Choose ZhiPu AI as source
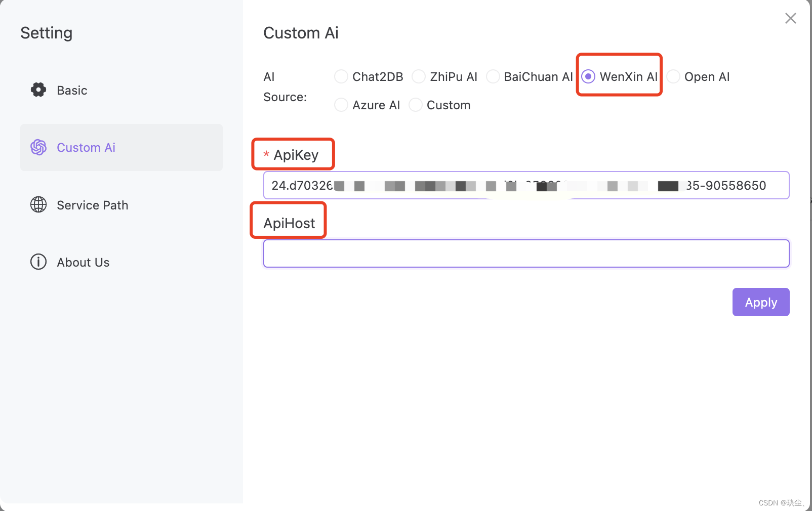The width and height of the screenshot is (812, 511). tap(419, 77)
